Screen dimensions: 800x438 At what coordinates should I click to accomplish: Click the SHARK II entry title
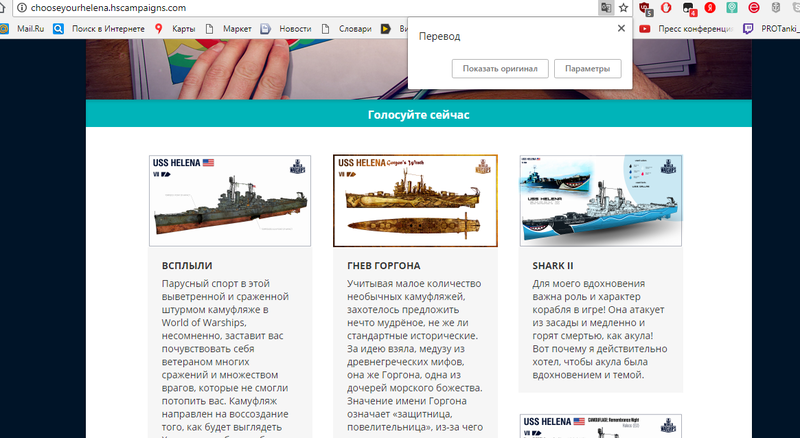pos(553,265)
